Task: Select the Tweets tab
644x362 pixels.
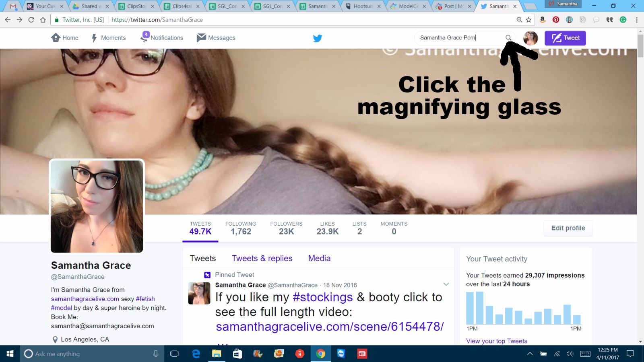Action: 203,258
